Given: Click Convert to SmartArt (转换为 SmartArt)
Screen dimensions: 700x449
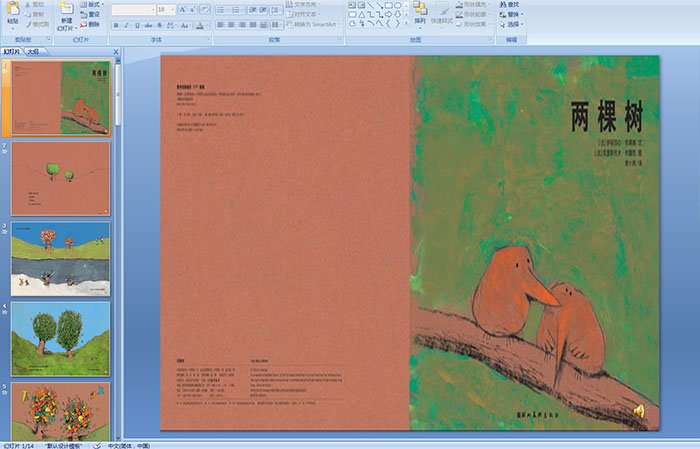Looking at the screenshot, I should point(313,24).
